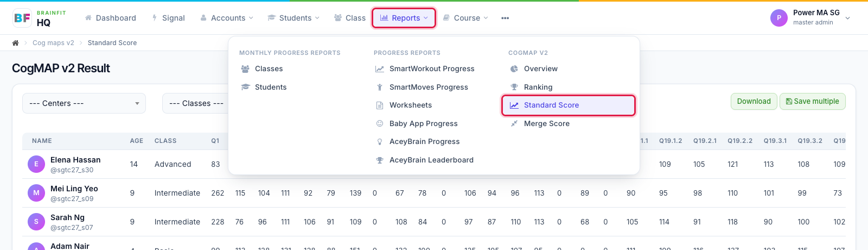The width and height of the screenshot is (868, 250).
Task: Open CogMAP v2 Overview
Action: 534,69
